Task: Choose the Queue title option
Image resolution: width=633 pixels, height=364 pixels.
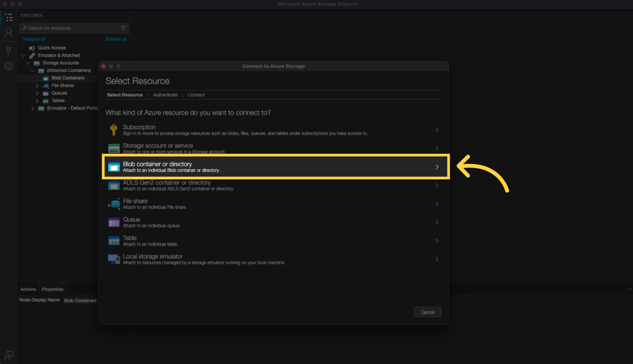Action: pos(131,219)
